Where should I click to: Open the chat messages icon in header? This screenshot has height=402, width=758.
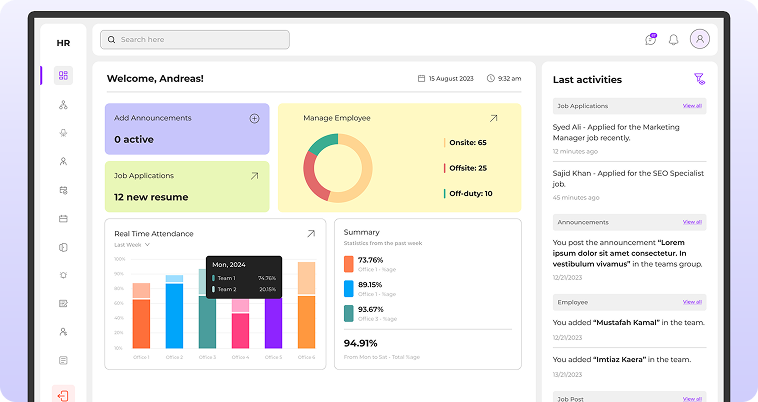(x=651, y=39)
